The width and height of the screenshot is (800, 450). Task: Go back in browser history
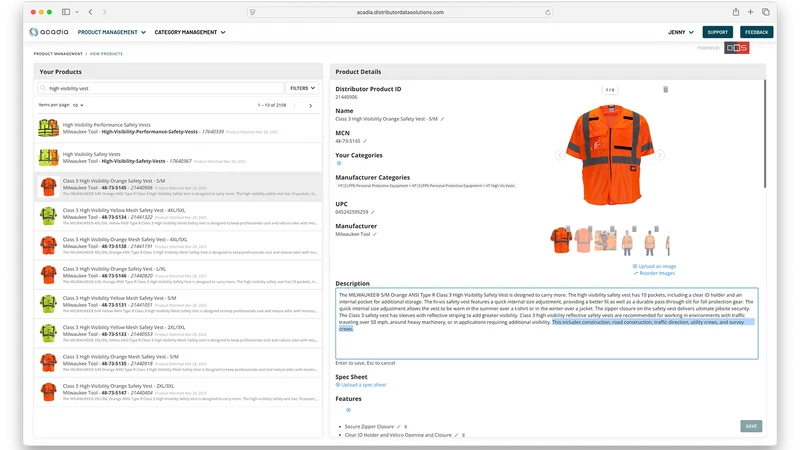click(x=90, y=12)
